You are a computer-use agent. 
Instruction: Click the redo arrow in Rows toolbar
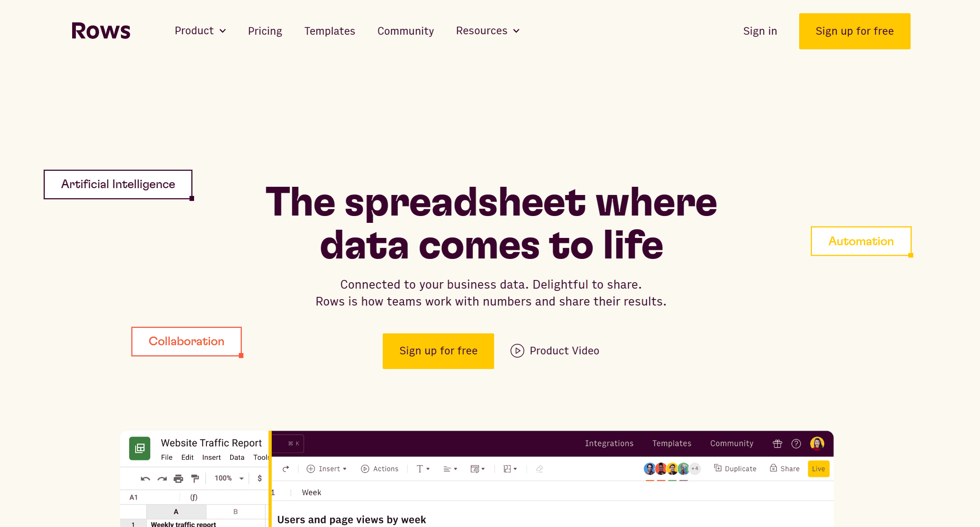(286, 469)
